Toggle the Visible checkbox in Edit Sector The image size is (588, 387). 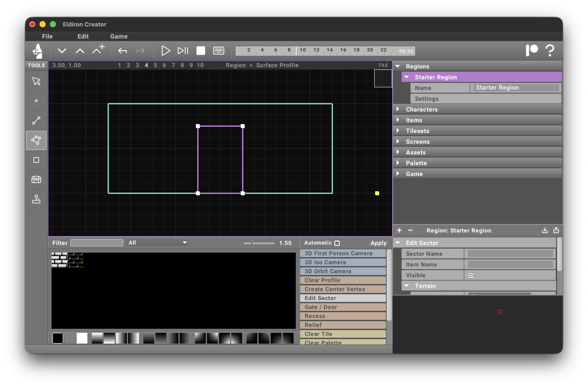pos(471,275)
